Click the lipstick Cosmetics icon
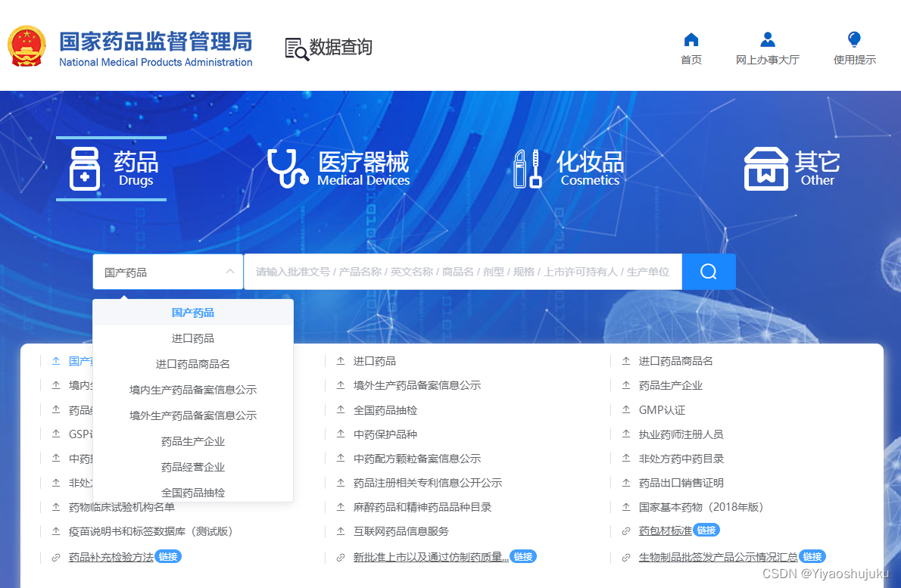Viewport: 901px width, 588px height. pyautogui.click(x=528, y=169)
